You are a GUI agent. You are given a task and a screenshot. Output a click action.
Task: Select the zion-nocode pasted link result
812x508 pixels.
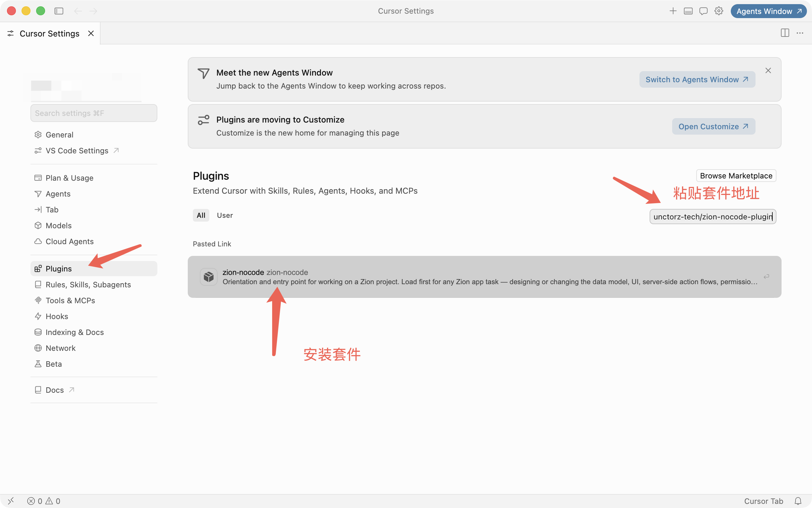485,277
